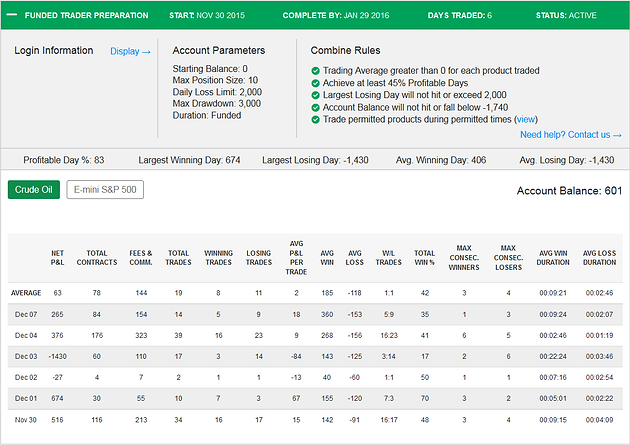Click the Avg. Winning Day: 406 stat
This screenshot has width=630, height=445.
click(x=441, y=160)
